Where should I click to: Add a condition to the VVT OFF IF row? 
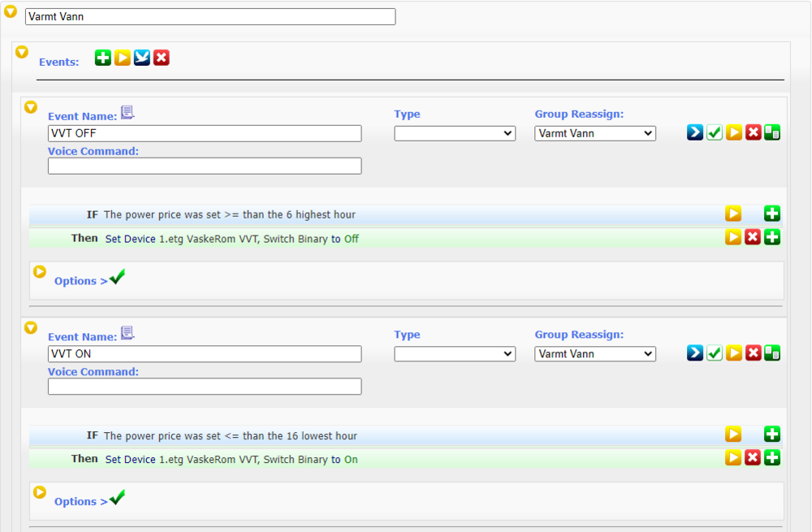coord(772,214)
